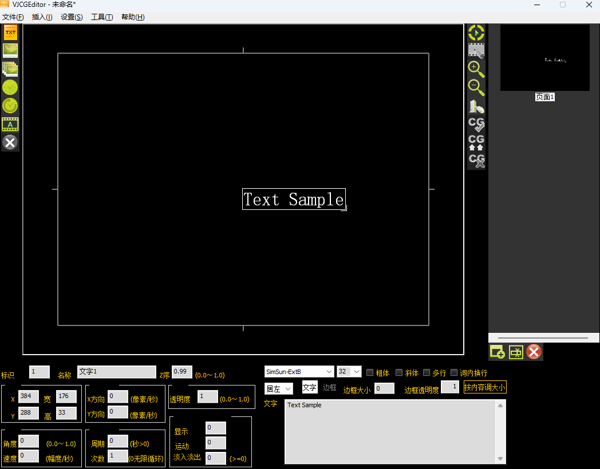Click the add new page icon
Screen dimensions: 600x469
pos(497,351)
